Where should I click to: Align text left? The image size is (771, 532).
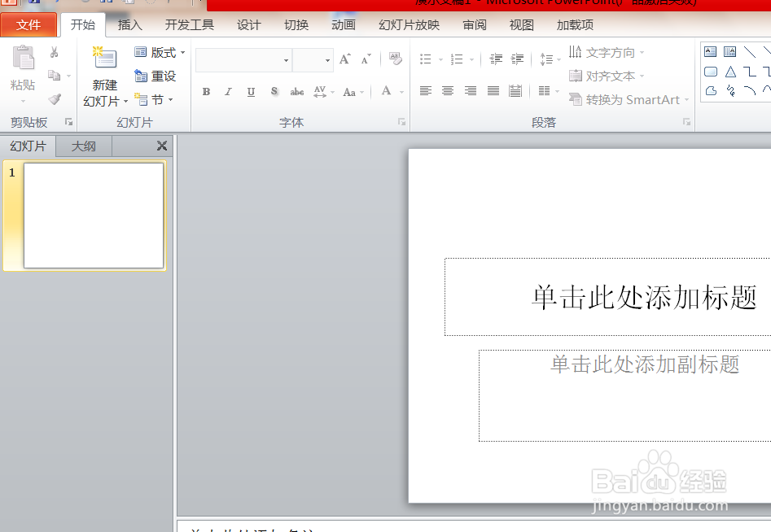[x=426, y=91]
